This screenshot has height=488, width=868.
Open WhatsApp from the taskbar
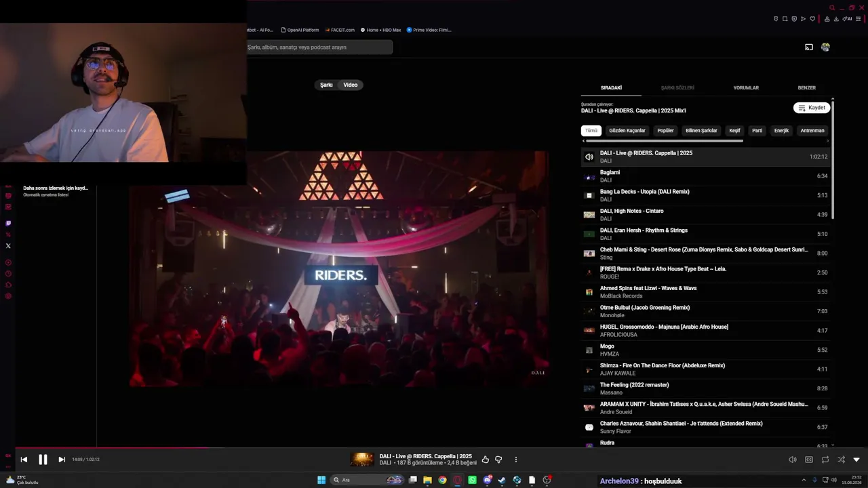[472, 480]
